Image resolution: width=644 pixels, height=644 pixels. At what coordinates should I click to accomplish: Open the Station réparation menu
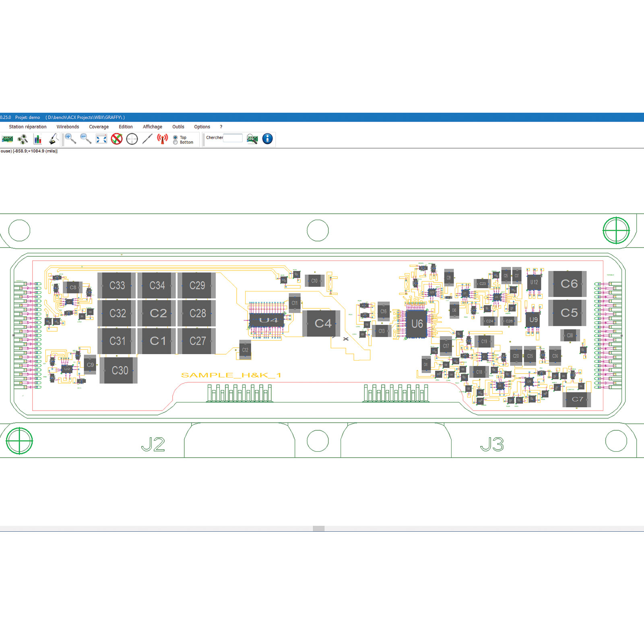click(x=28, y=127)
